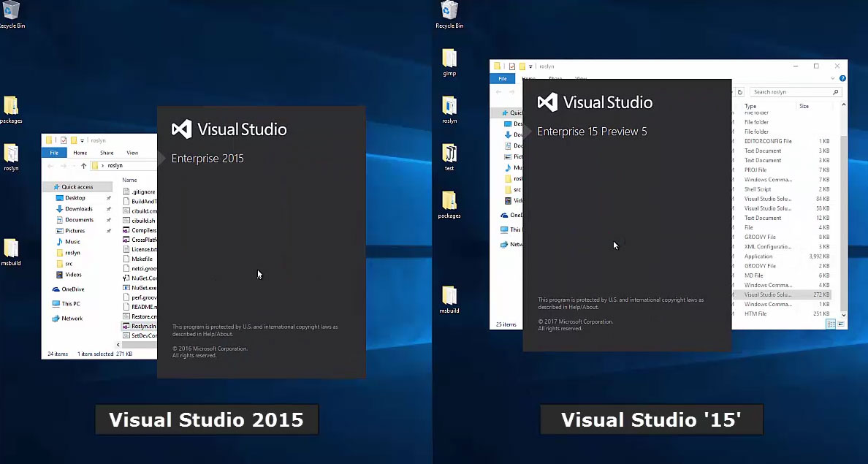Open the right desktop's Recycle Bin
The width and height of the screenshot is (868, 464).
point(449,15)
